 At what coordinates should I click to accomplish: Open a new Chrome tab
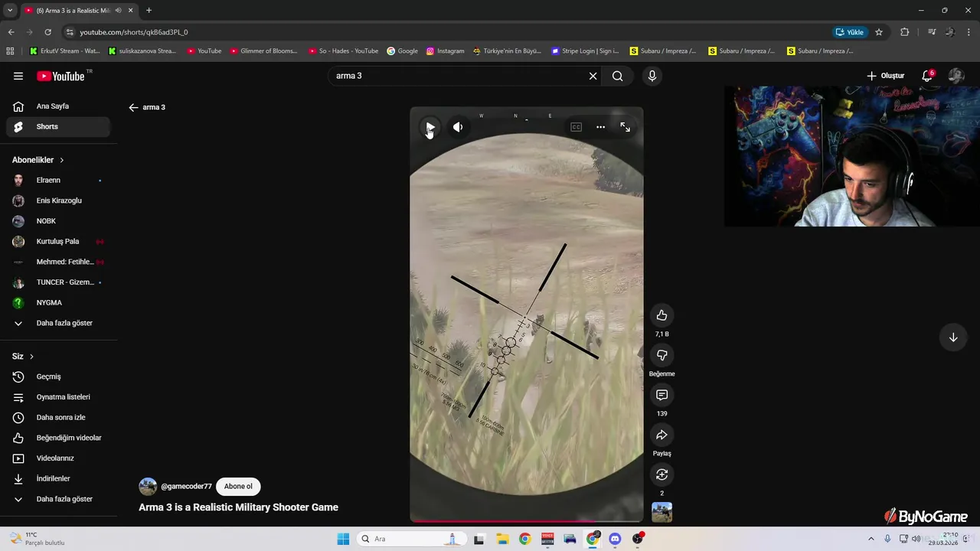point(149,11)
